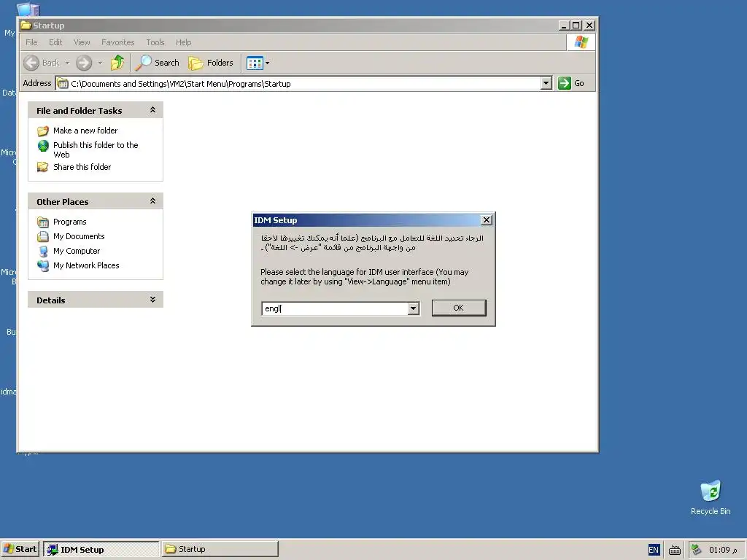Open Programs link in Other Places
The image size is (747, 560).
69,222
